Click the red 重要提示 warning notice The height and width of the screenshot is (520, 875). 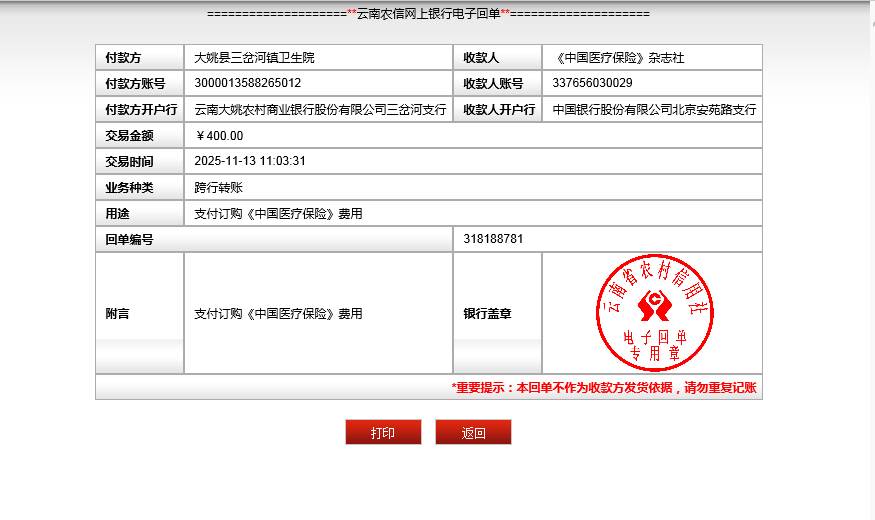pyautogui.click(x=604, y=388)
